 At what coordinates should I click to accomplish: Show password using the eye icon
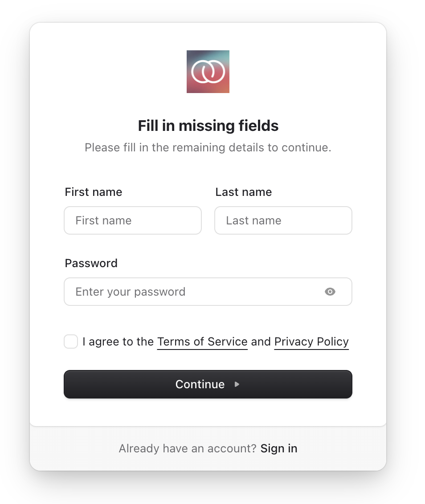click(x=330, y=292)
